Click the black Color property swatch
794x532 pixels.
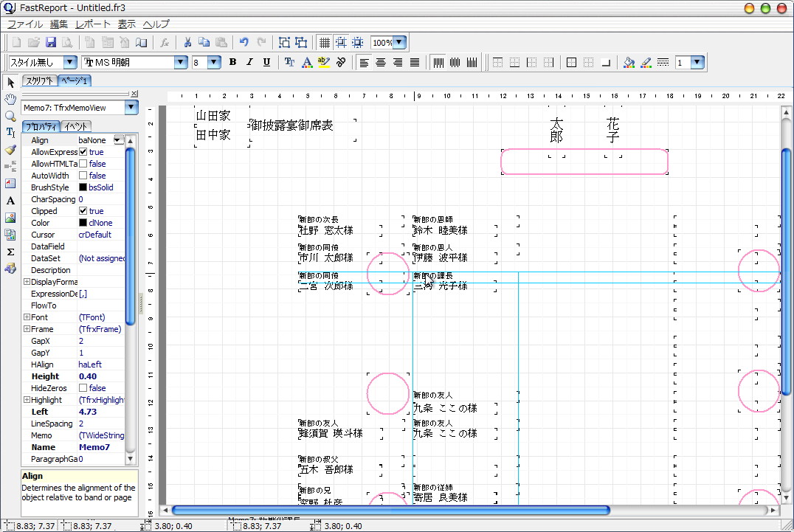[x=83, y=223]
